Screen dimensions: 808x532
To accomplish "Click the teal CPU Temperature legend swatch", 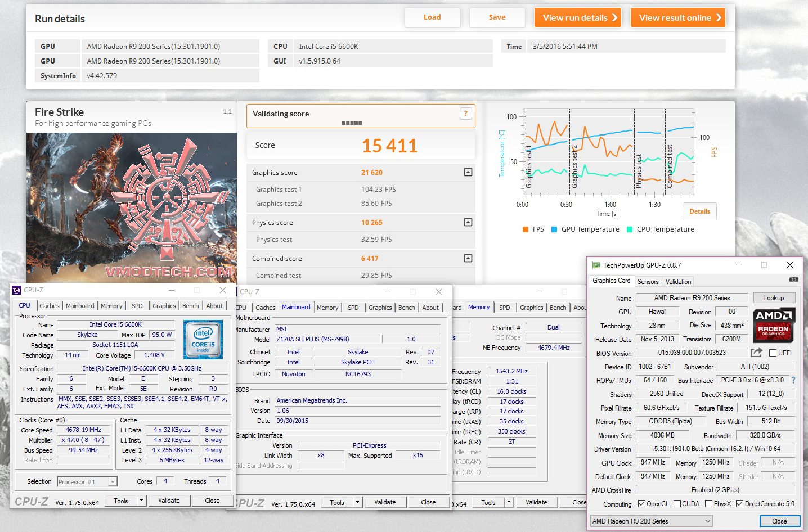I will pyautogui.click(x=630, y=229).
